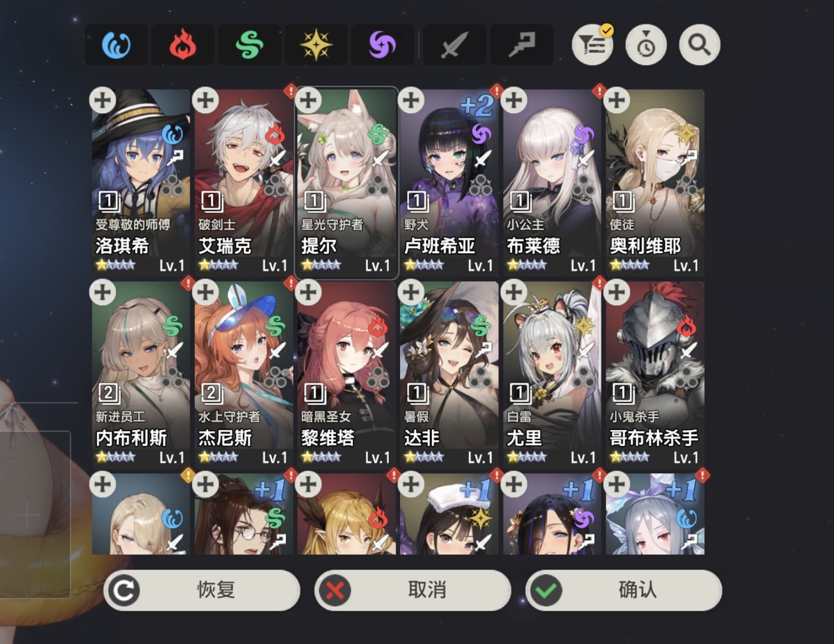Image resolution: width=834 pixels, height=644 pixels.
Task: Add 哥布林杀手 with the plus icon
Action: [x=617, y=292]
